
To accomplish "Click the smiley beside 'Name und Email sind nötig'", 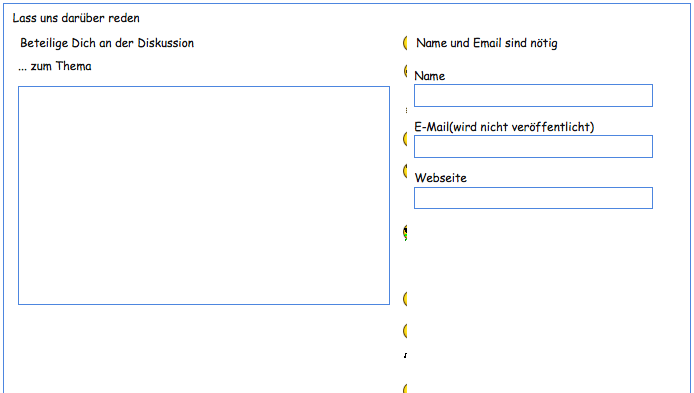I will click(405, 43).
